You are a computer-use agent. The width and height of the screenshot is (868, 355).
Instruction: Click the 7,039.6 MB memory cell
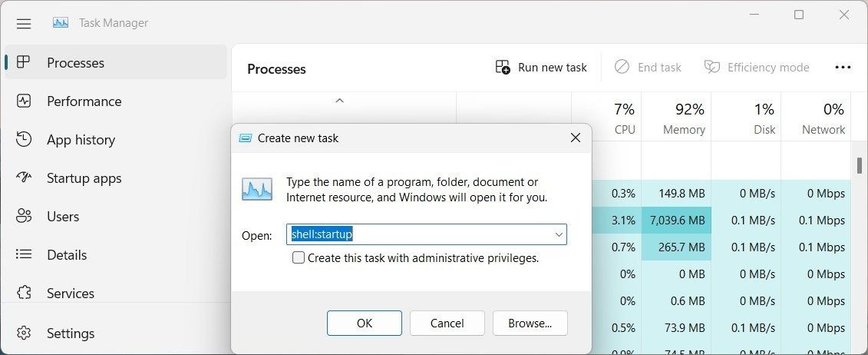pos(676,220)
